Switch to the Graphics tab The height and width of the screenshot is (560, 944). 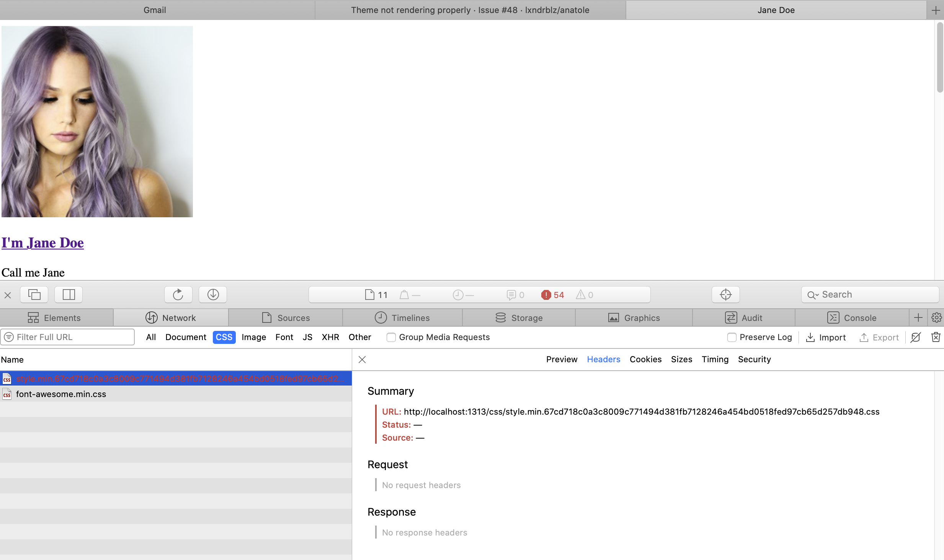click(x=634, y=317)
